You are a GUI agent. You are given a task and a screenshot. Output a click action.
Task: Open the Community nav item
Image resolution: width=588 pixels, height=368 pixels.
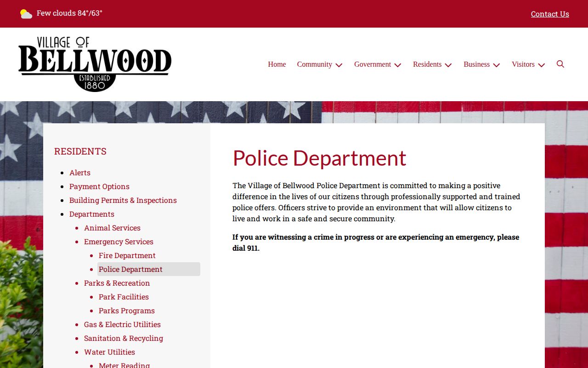click(315, 64)
